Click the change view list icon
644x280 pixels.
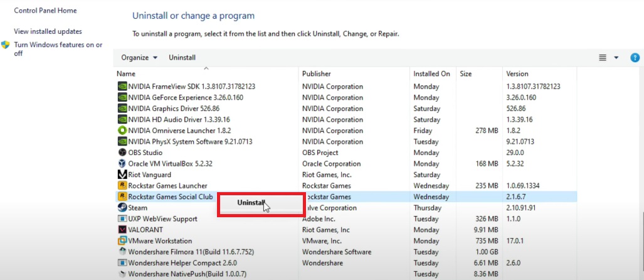tap(603, 58)
